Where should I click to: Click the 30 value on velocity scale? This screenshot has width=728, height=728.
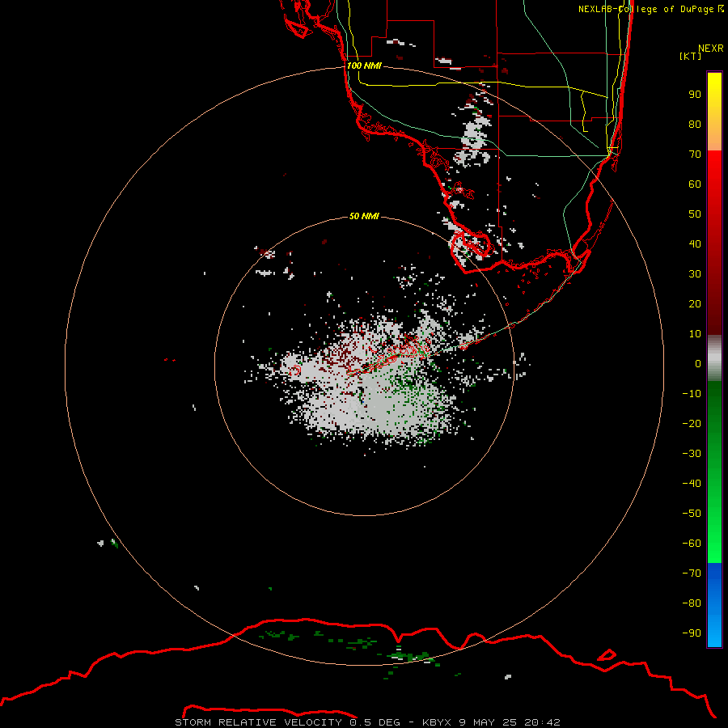[x=695, y=274]
